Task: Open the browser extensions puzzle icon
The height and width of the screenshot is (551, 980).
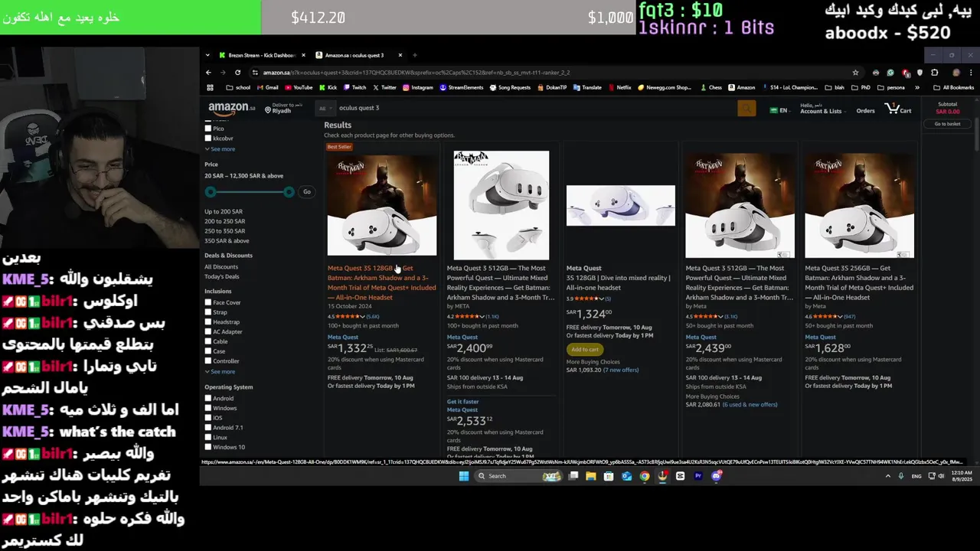Action: [x=935, y=73]
